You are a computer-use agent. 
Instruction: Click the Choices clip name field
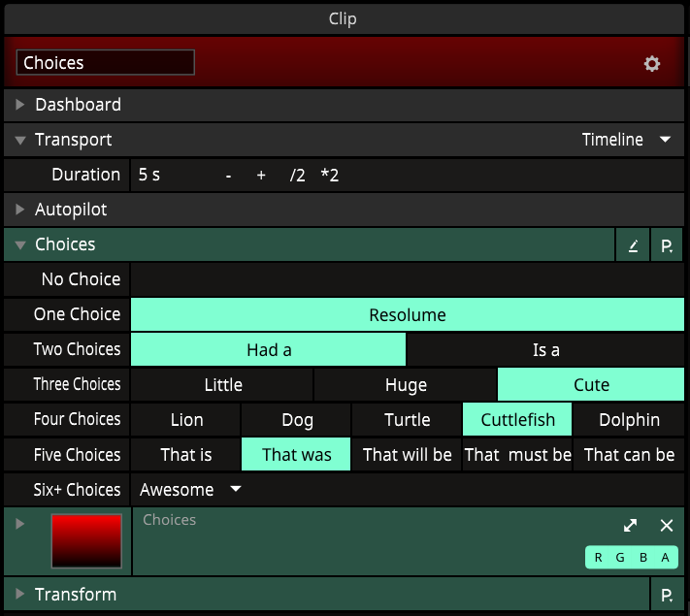coord(106,62)
